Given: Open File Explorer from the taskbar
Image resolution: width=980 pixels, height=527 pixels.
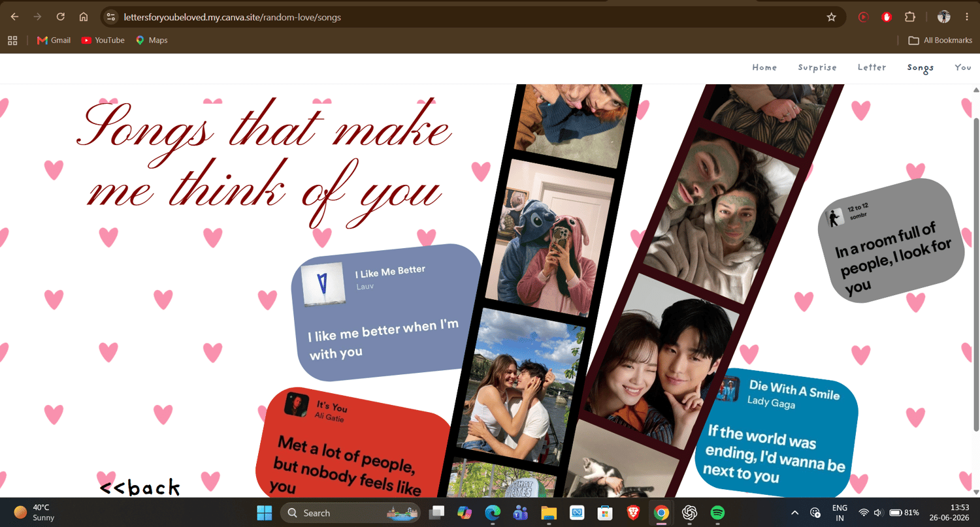Looking at the screenshot, I should (x=549, y=513).
